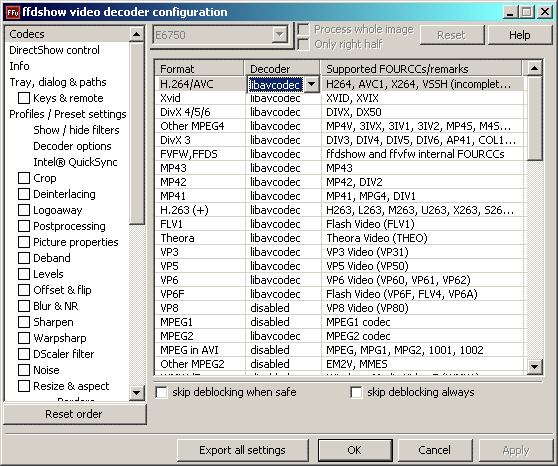Click the Format column header

[200, 68]
